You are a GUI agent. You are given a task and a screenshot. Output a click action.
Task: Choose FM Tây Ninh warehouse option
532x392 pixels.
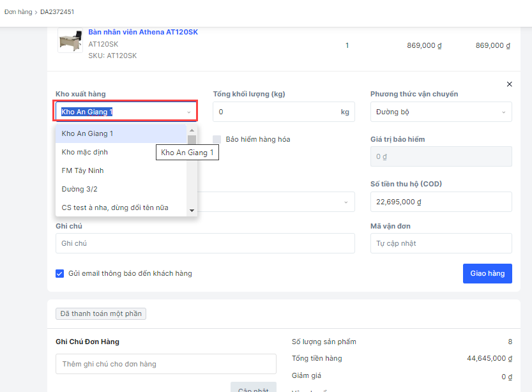click(x=82, y=170)
